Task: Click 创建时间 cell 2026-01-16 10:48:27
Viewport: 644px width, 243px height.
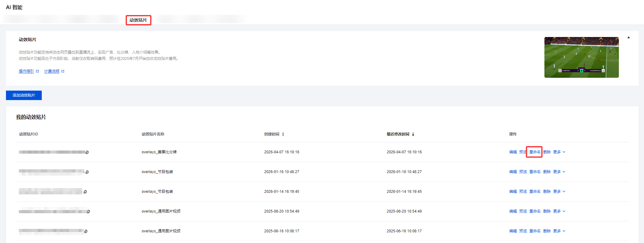Action: click(282, 172)
